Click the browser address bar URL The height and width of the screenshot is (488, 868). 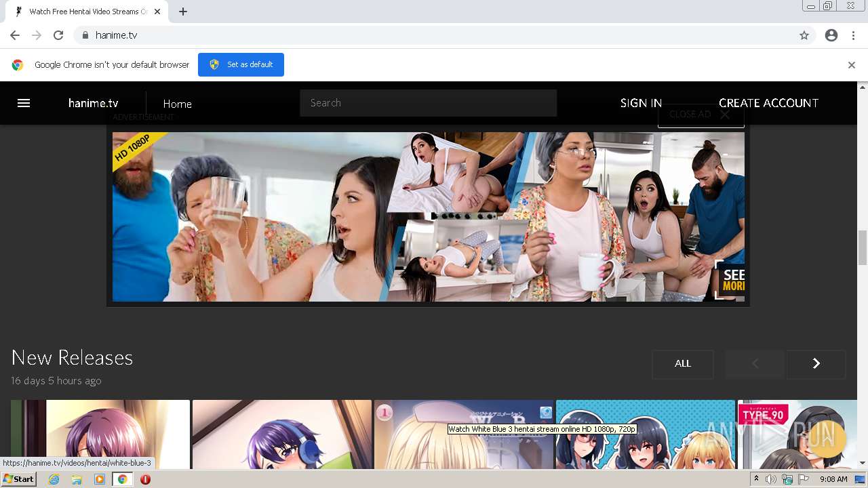pos(117,35)
